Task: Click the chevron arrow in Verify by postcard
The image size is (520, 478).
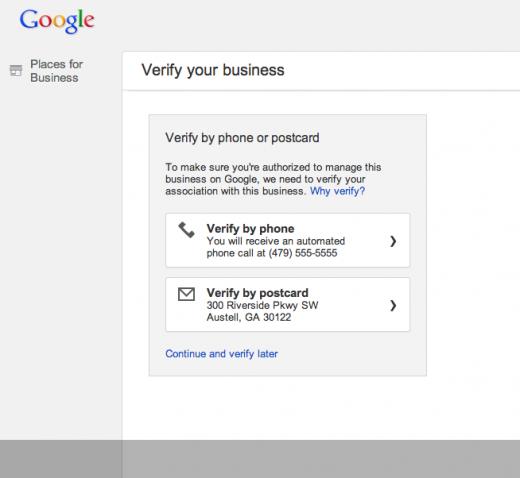Action: [x=393, y=305]
